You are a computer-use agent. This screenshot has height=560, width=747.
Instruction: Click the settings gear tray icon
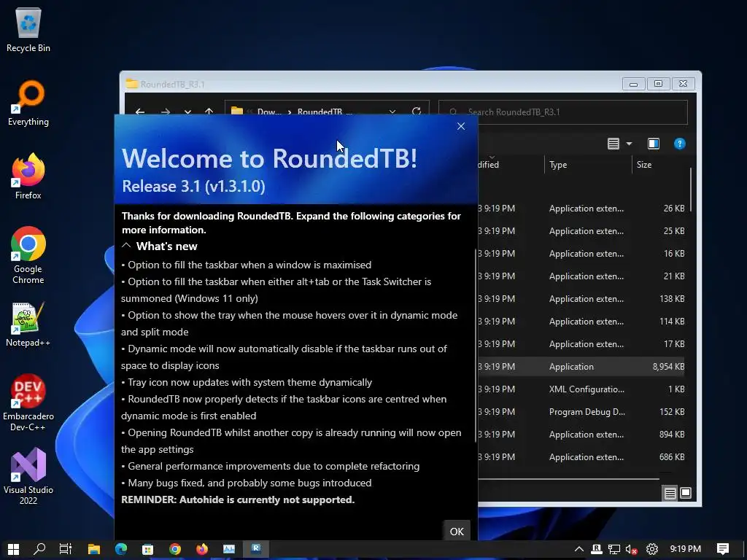pos(652,549)
